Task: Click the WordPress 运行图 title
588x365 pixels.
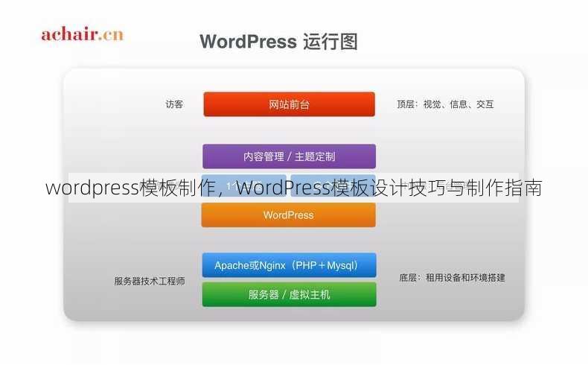Action: tap(278, 41)
